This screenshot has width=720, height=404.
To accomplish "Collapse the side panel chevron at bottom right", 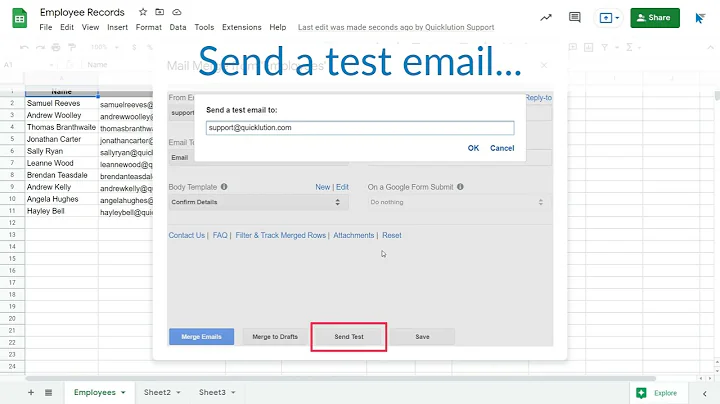I will tap(704, 393).
